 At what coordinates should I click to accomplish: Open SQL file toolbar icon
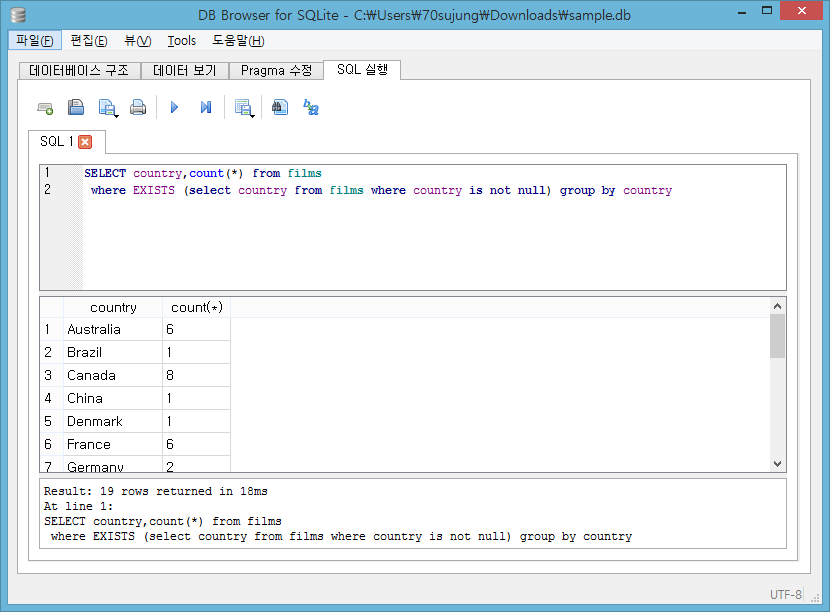point(76,107)
